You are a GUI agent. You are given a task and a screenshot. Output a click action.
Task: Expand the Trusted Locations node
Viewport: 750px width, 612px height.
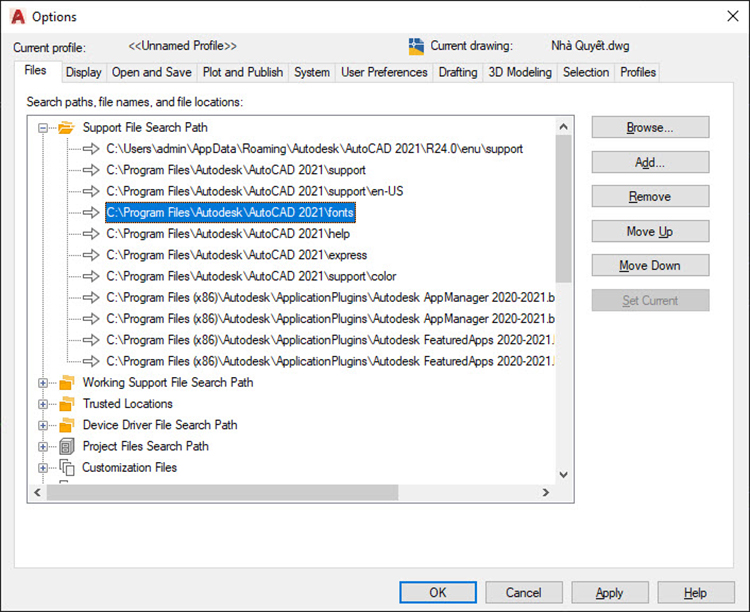click(x=43, y=404)
